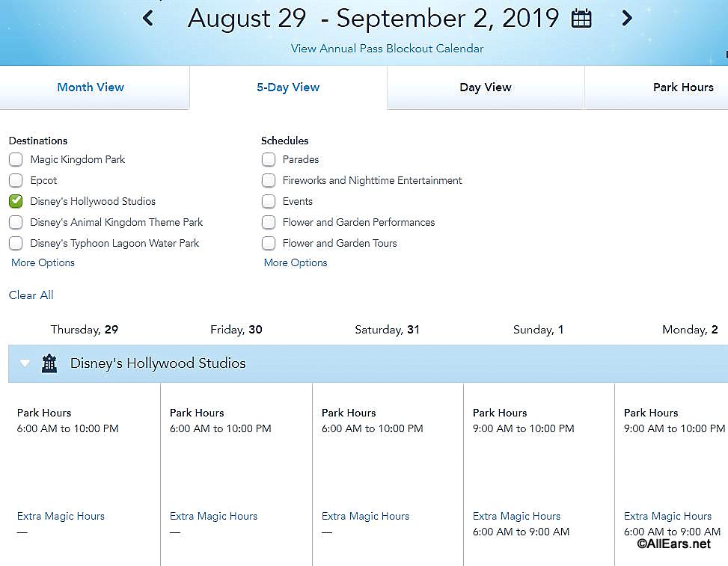Check the Parades schedule checkbox

click(269, 159)
